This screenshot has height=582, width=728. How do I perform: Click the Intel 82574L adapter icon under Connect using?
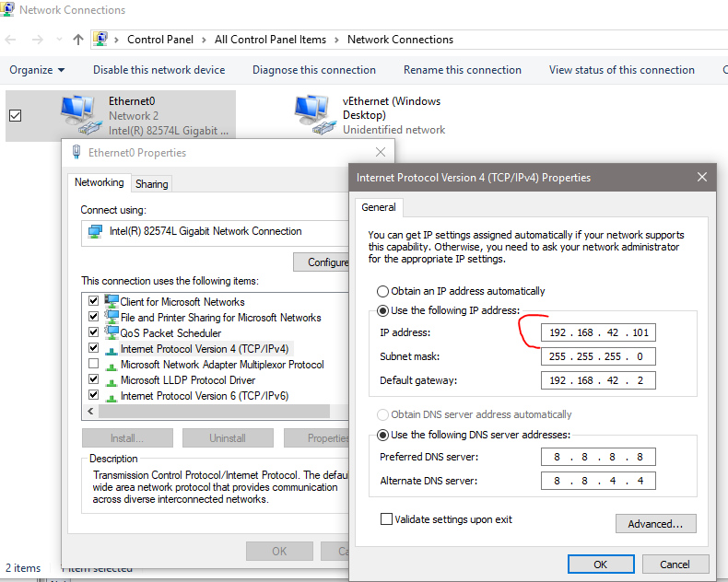click(95, 231)
